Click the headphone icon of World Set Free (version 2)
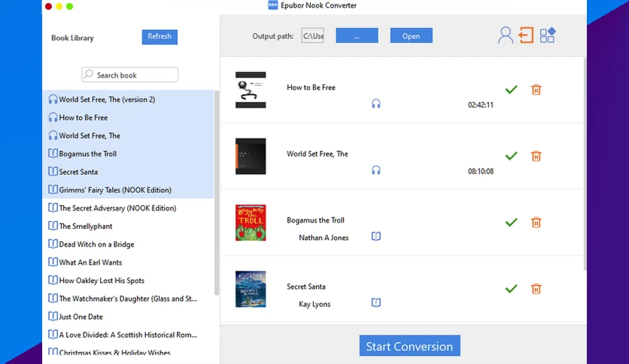 tap(53, 99)
